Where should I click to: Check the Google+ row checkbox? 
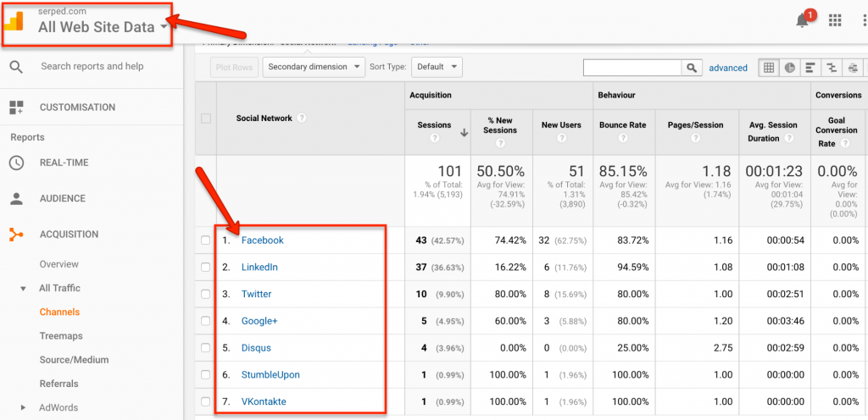[206, 321]
